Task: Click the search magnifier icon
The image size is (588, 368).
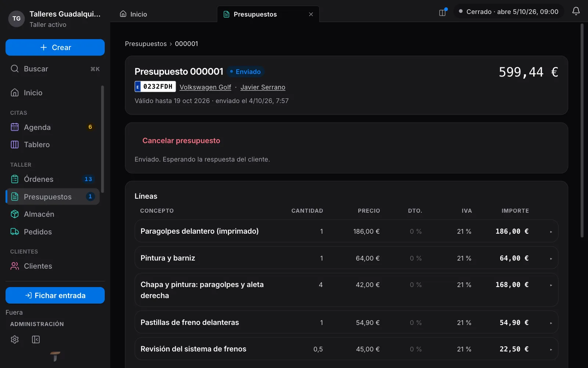Action: pyautogui.click(x=15, y=69)
